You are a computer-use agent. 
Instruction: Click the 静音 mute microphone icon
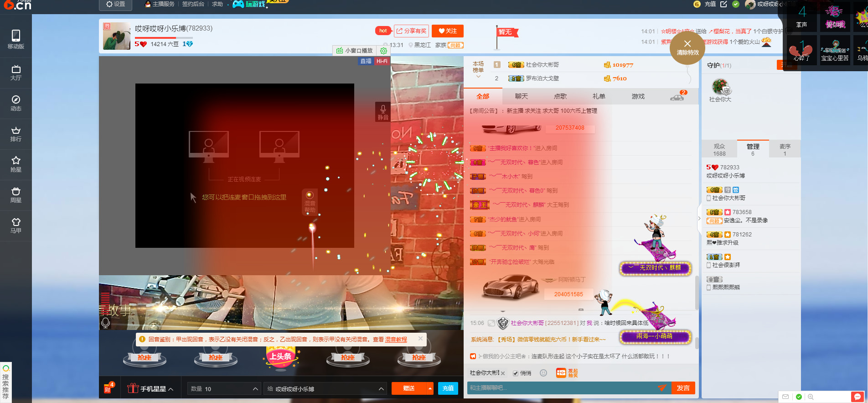coord(383,112)
